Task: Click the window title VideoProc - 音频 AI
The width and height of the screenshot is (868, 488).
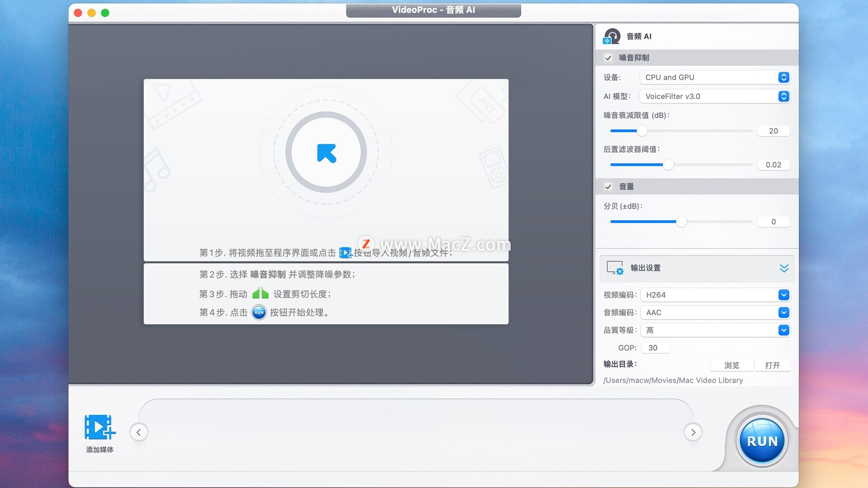Action: coord(434,10)
